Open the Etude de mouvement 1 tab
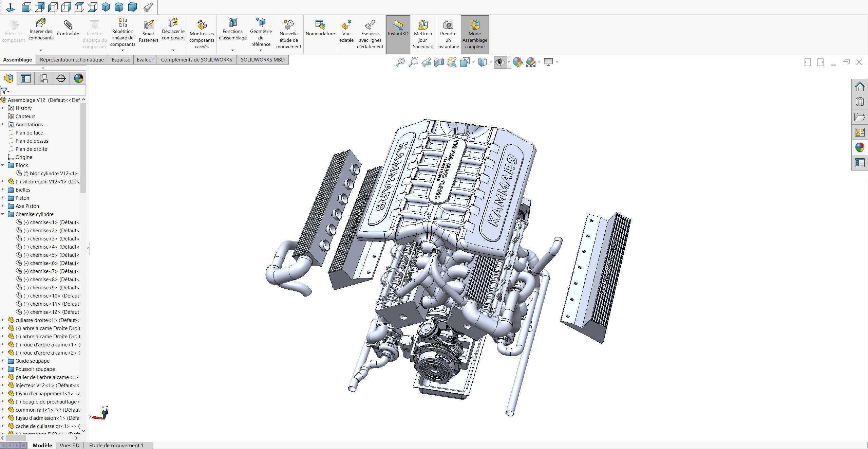 [116, 445]
